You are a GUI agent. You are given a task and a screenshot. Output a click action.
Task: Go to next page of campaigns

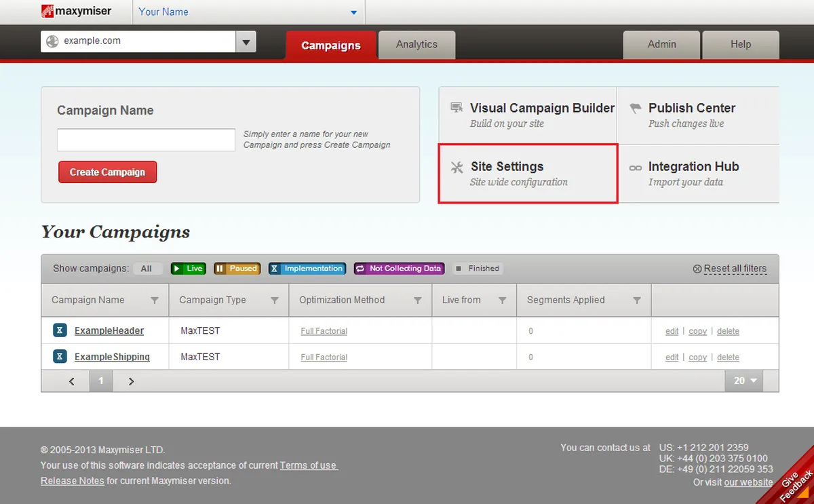[132, 381]
